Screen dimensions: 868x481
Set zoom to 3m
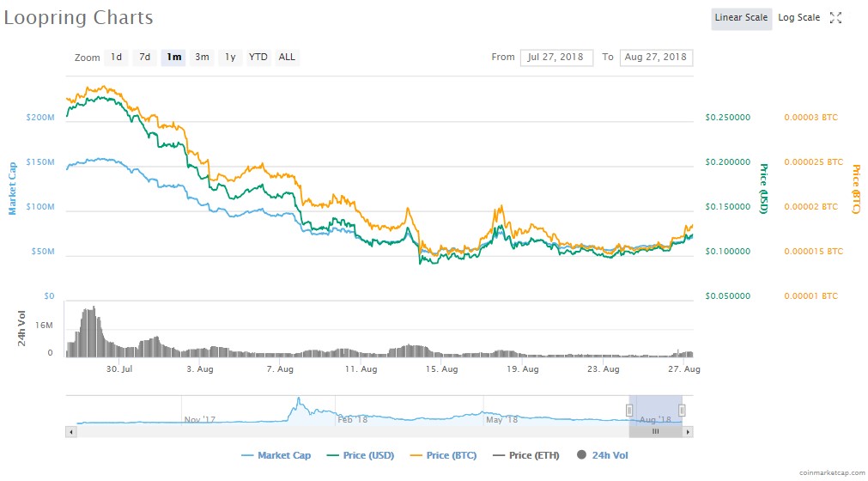coord(202,57)
